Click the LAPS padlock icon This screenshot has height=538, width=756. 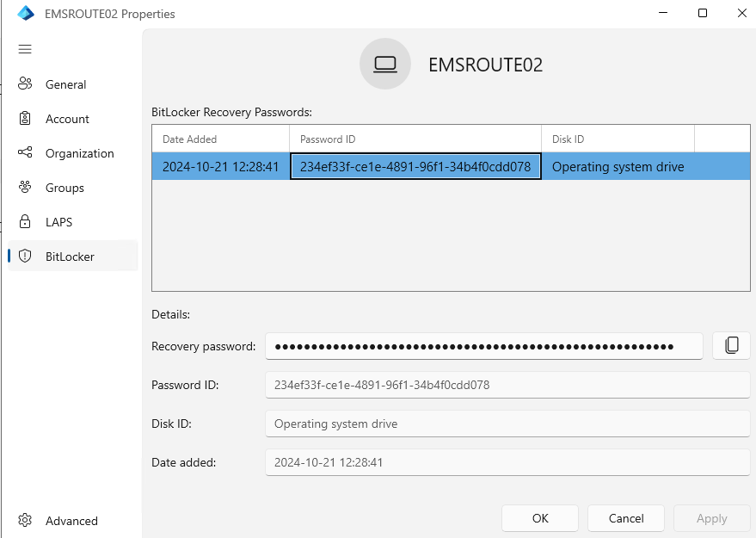[25, 222]
